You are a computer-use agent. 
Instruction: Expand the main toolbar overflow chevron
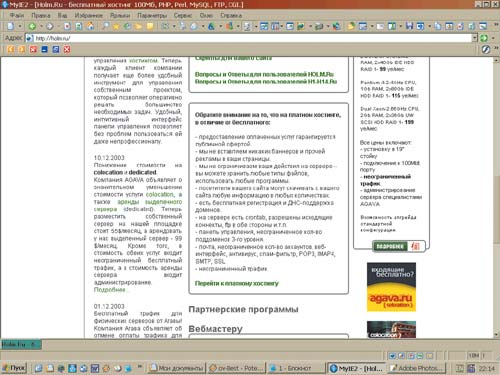pos(496,26)
